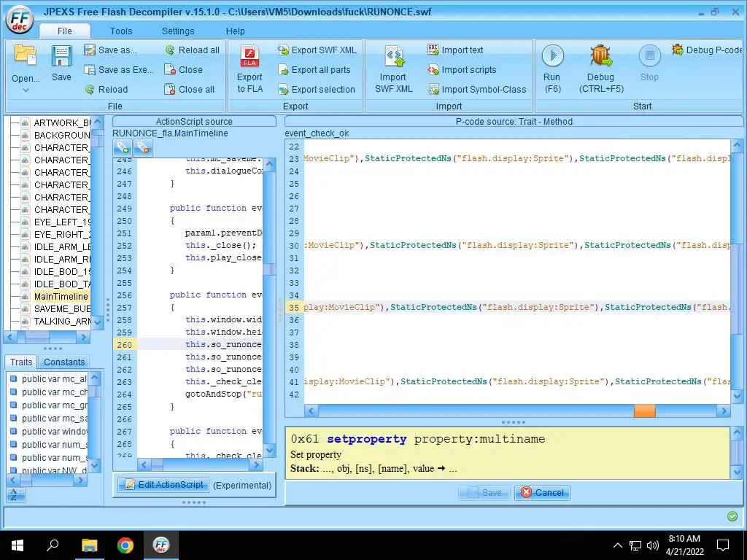Click Import text
747x560 pixels.
tap(455, 50)
